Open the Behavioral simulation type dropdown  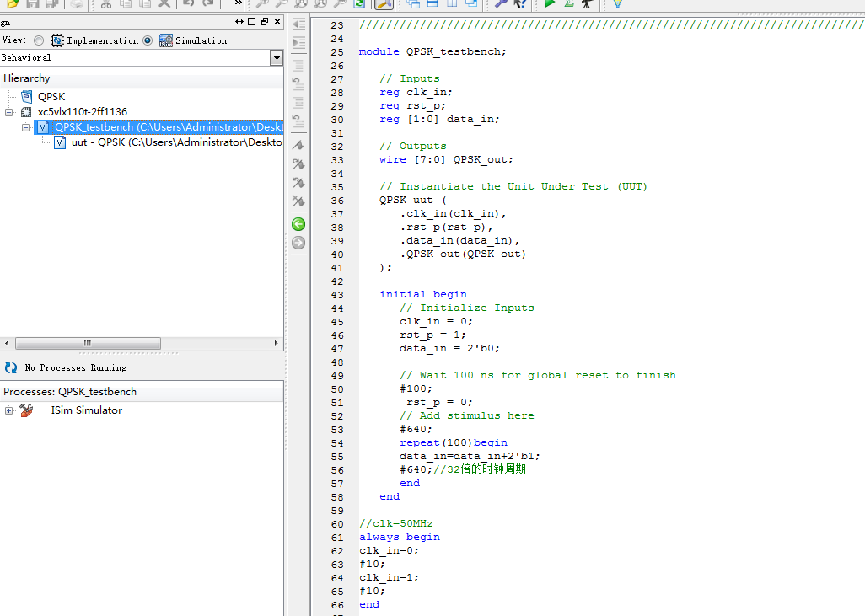[x=276, y=57]
